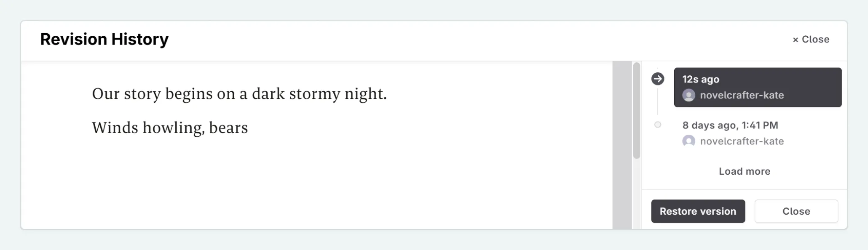Click the line "Our story begins on a dark stormy night."
Image resolution: width=868 pixels, height=250 pixels.
pos(239,93)
